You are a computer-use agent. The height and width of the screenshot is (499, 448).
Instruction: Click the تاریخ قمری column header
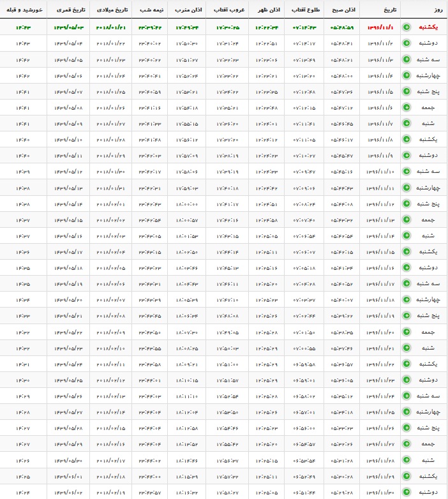click(x=71, y=10)
